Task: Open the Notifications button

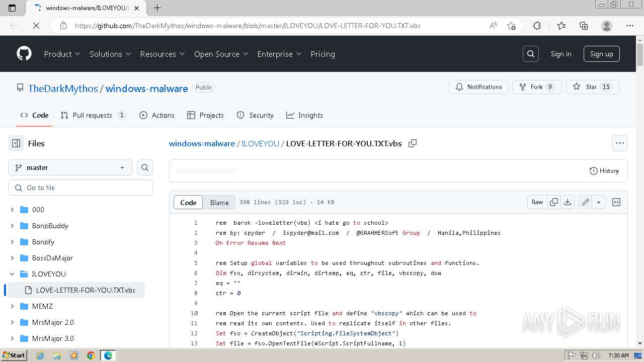Action: (x=478, y=87)
